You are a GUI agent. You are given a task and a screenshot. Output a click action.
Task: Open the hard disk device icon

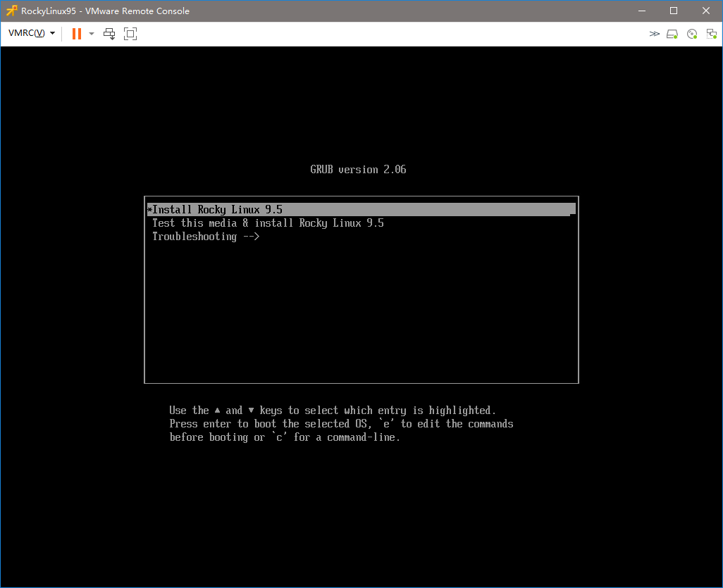[672, 34]
